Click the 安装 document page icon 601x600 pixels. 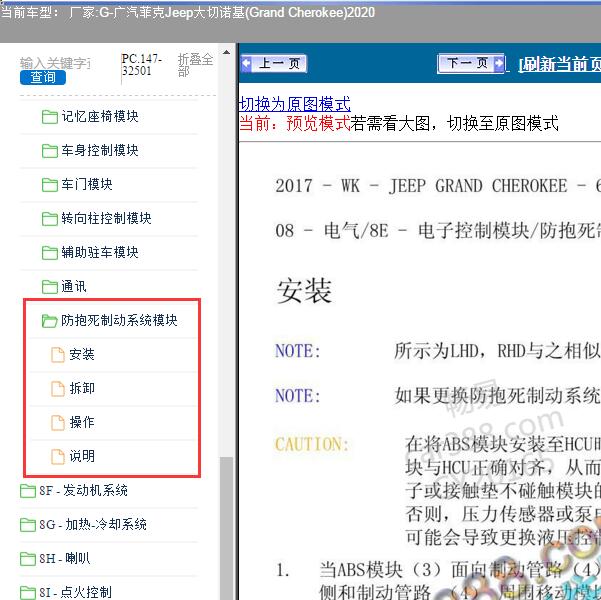tap(58, 355)
